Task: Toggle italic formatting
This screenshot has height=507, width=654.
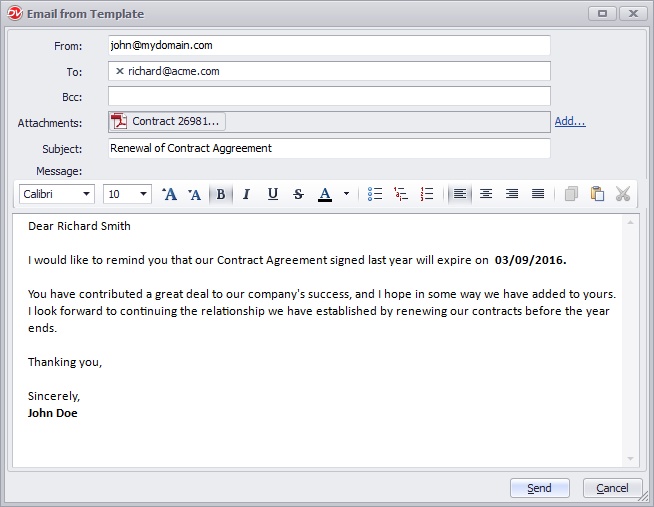Action: [247, 194]
